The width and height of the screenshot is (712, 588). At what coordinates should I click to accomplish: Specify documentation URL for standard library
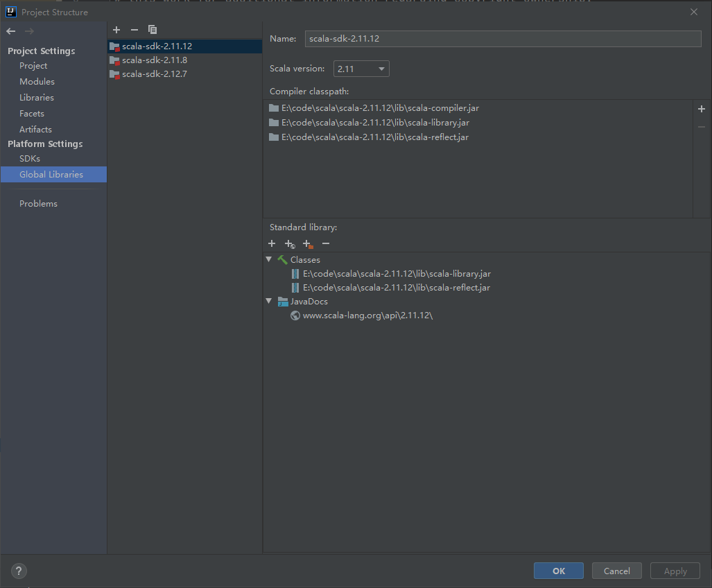pyautogui.click(x=290, y=244)
